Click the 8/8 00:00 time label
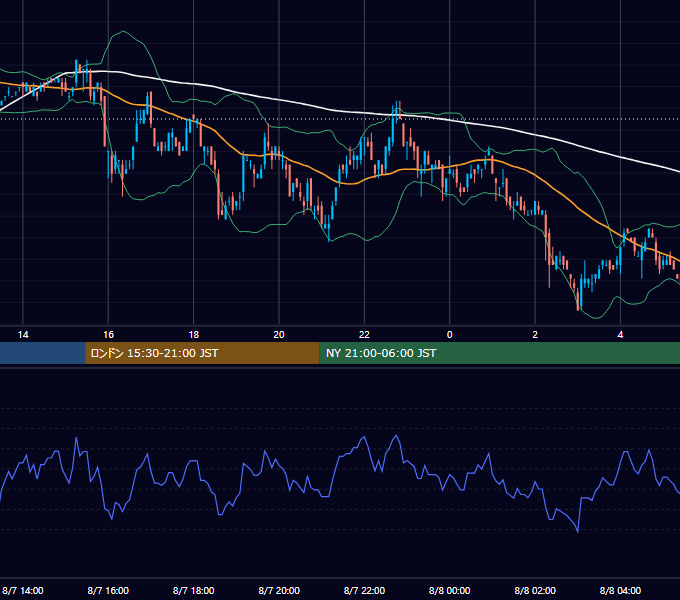The image size is (680, 600). (x=450, y=590)
